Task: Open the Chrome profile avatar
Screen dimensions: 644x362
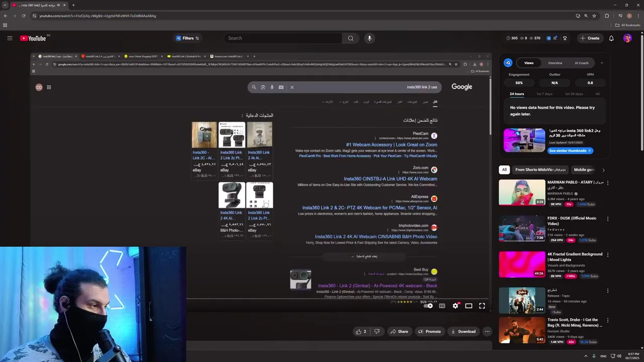Action: [629, 16]
